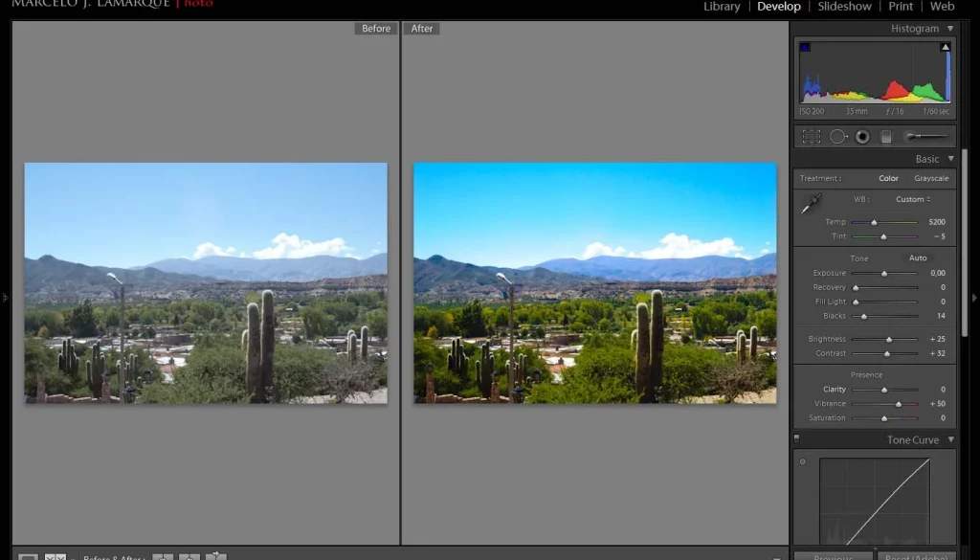
Task: Click the Contrast slider handle
Action: coord(887,354)
